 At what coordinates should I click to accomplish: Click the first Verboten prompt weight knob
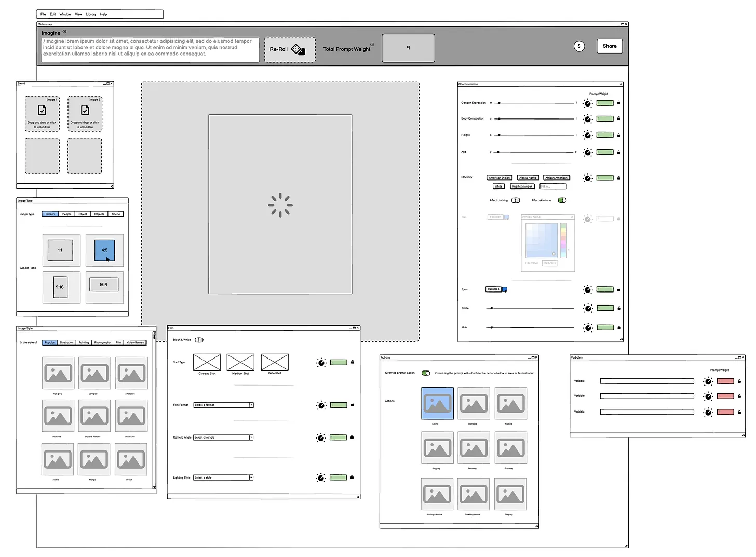[x=708, y=382]
